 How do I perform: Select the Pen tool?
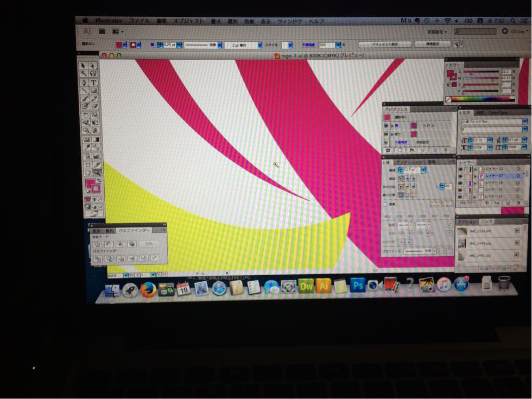click(84, 82)
